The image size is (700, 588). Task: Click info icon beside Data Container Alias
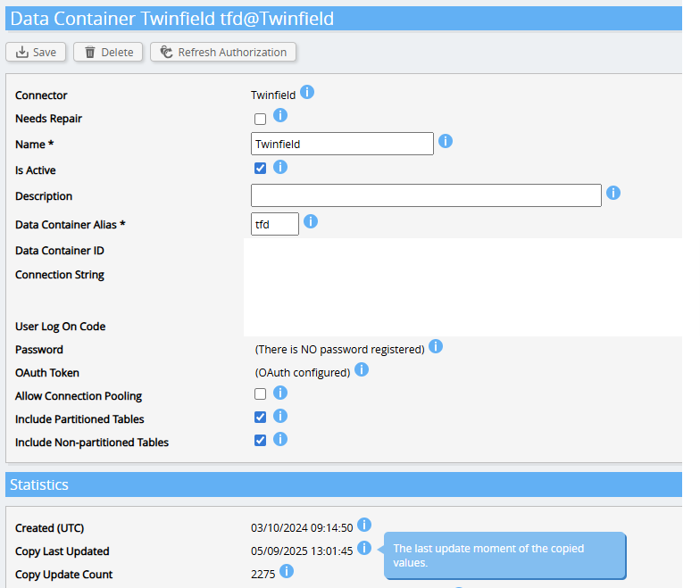coord(311,221)
